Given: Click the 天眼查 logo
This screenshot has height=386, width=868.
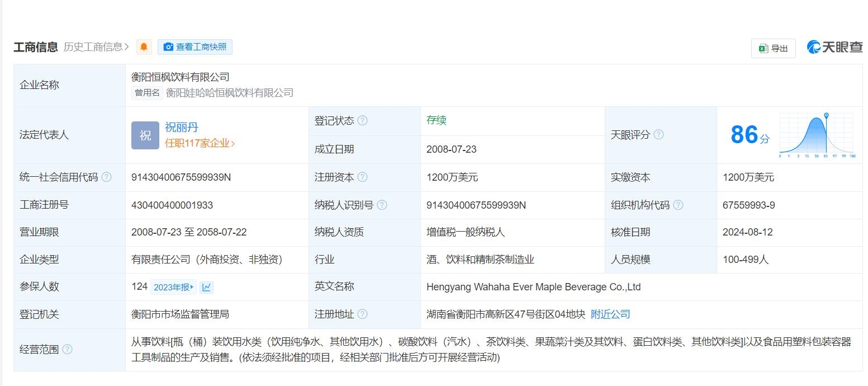Looking at the screenshot, I should point(834,48).
